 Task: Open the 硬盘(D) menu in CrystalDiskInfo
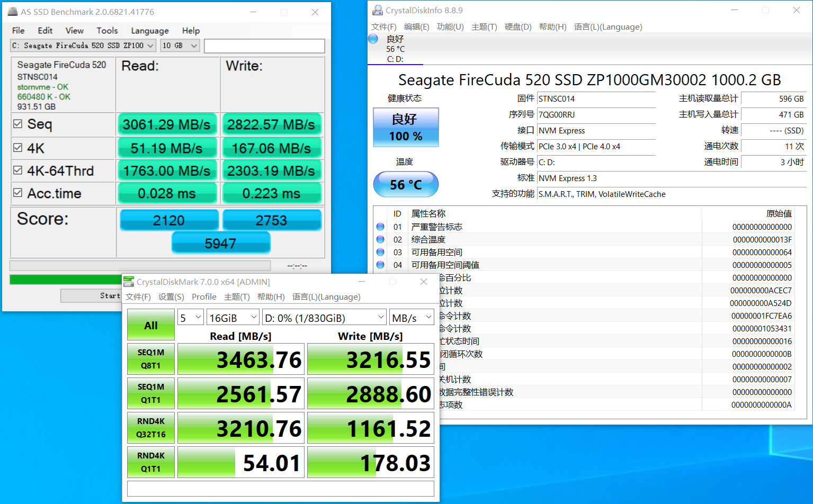click(x=518, y=27)
